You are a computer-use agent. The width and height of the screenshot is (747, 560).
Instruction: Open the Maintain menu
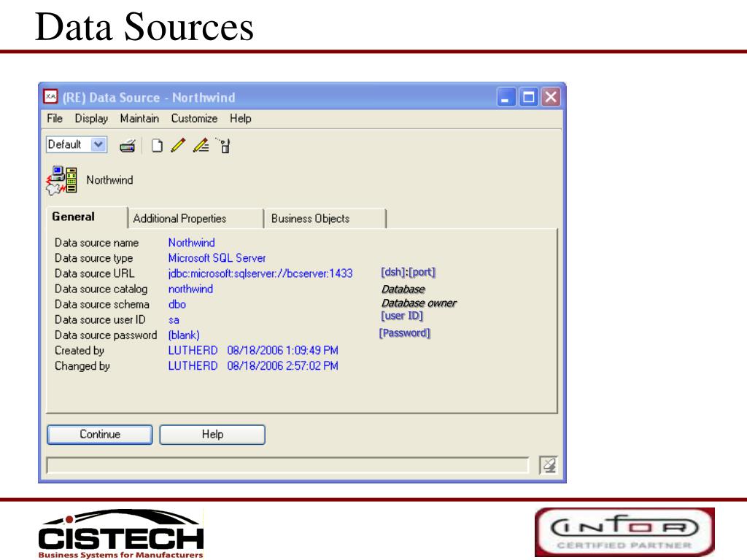139,119
